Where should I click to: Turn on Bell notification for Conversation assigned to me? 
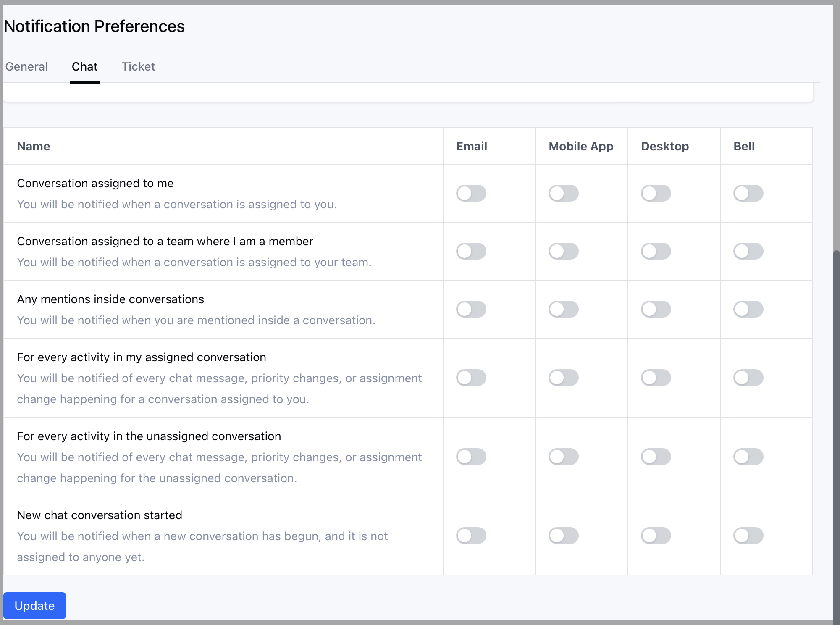(748, 193)
